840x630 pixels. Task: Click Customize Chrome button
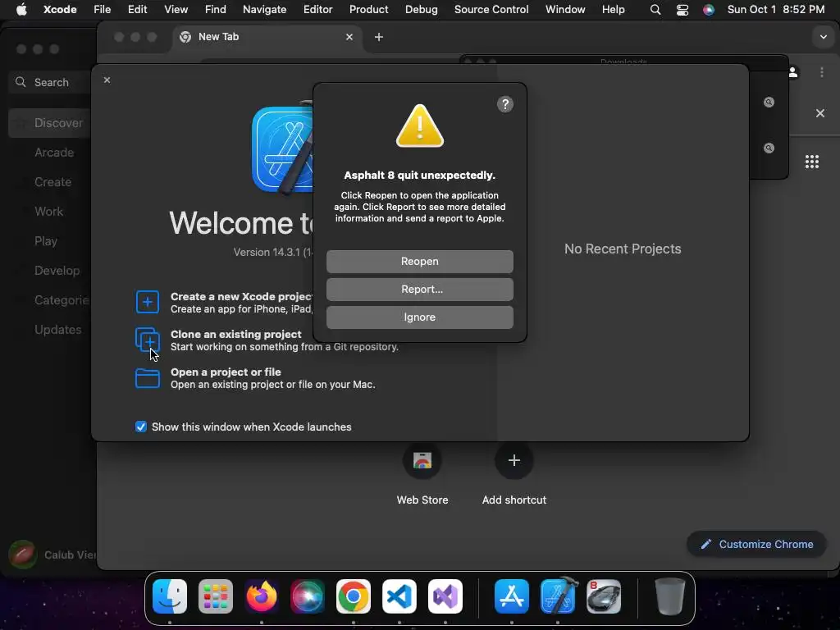point(756,545)
